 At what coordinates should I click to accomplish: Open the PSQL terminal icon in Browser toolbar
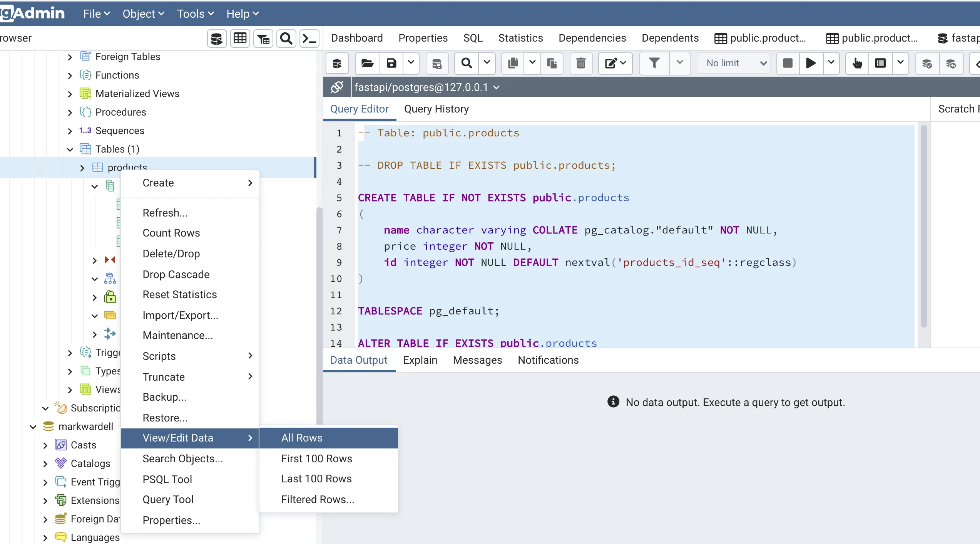coord(309,38)
